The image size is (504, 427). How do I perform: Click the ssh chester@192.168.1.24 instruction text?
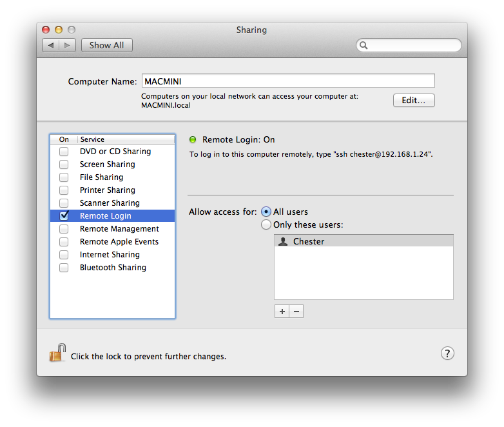[311, 154]
